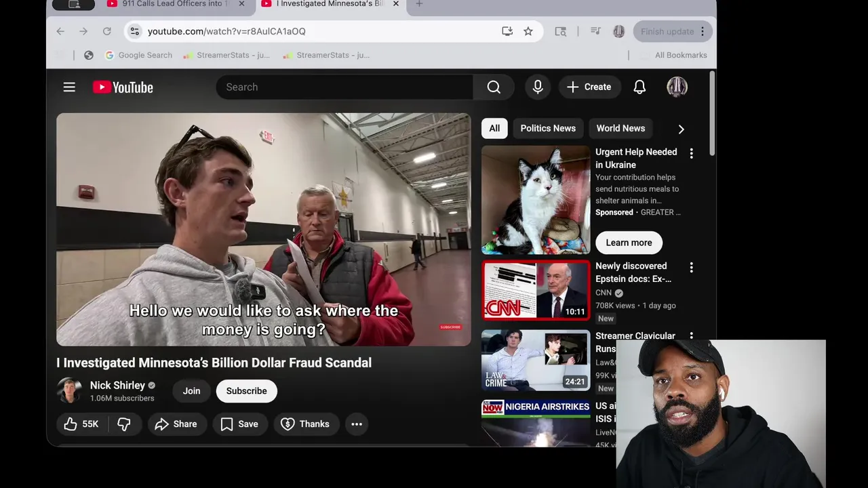Open Google Search bookmark
868x488 pixels.
tap(138, 55)
